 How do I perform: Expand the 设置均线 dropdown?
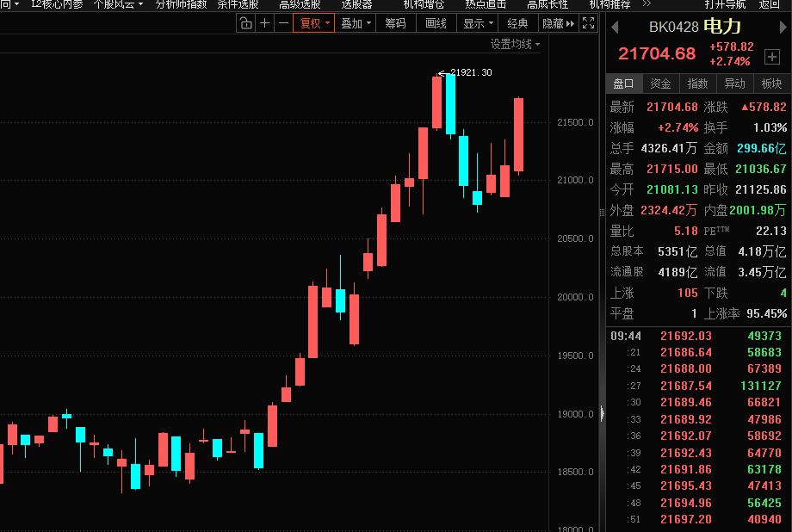click(516, 44)
